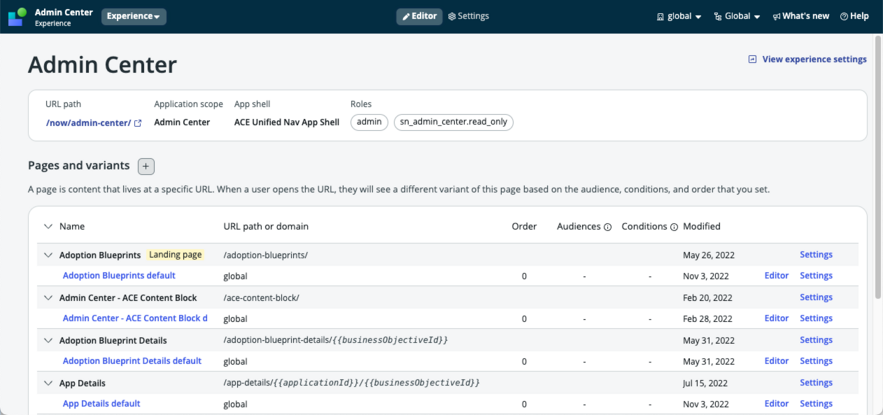Click the Order column header

click(x=524, y=226)
